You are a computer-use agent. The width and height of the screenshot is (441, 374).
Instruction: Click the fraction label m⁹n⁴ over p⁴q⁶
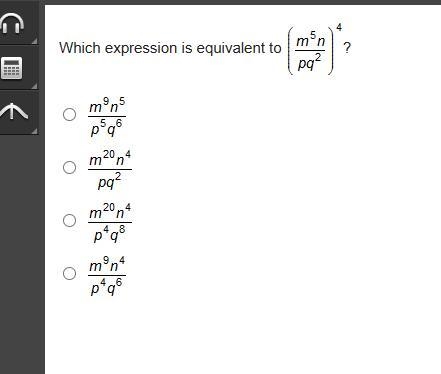107,276
